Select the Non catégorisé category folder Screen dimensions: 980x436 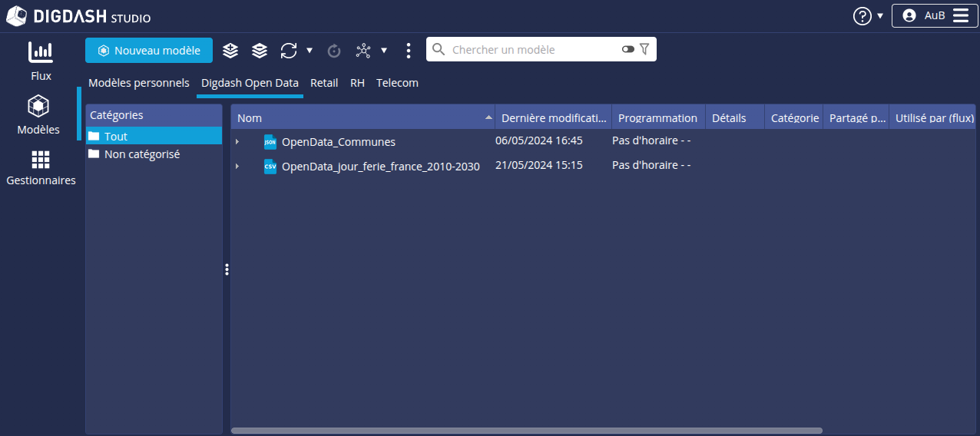click(141, 154)
